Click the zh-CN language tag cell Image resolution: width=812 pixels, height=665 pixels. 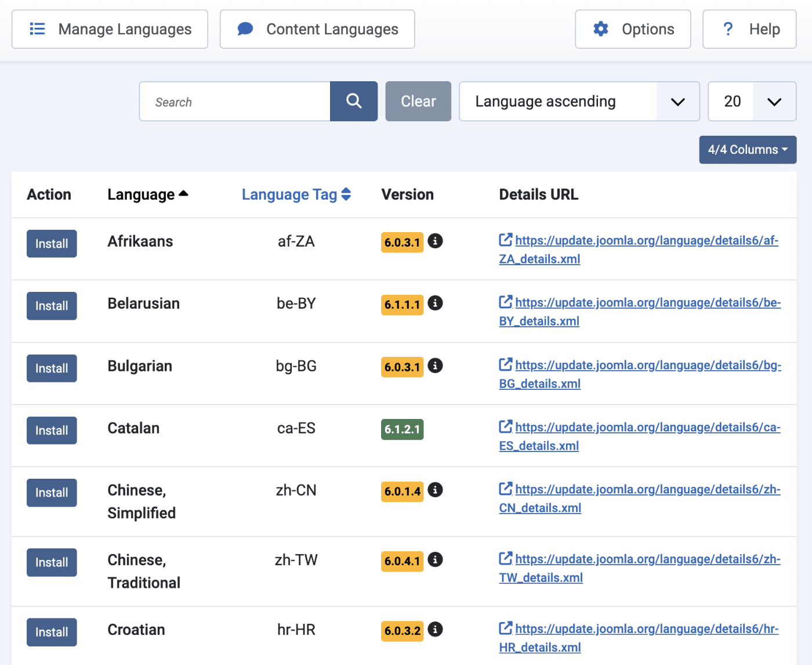pyautogui.click(x=296, y=490)
